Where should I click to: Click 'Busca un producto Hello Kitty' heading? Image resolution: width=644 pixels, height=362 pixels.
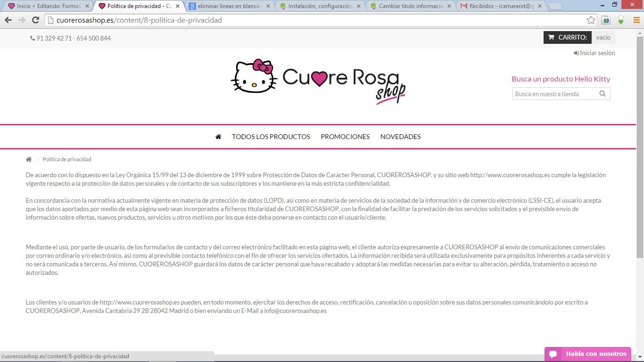click(561, 79)
